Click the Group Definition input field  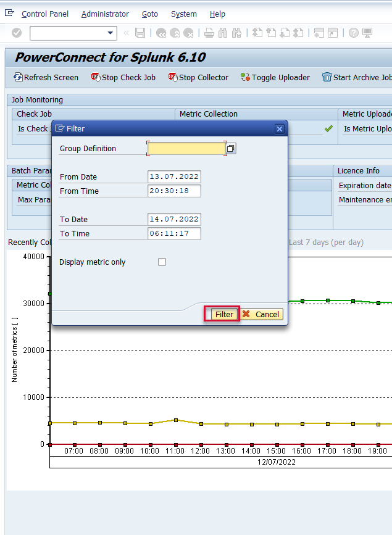pyautogui.click(x=186, y=149)
